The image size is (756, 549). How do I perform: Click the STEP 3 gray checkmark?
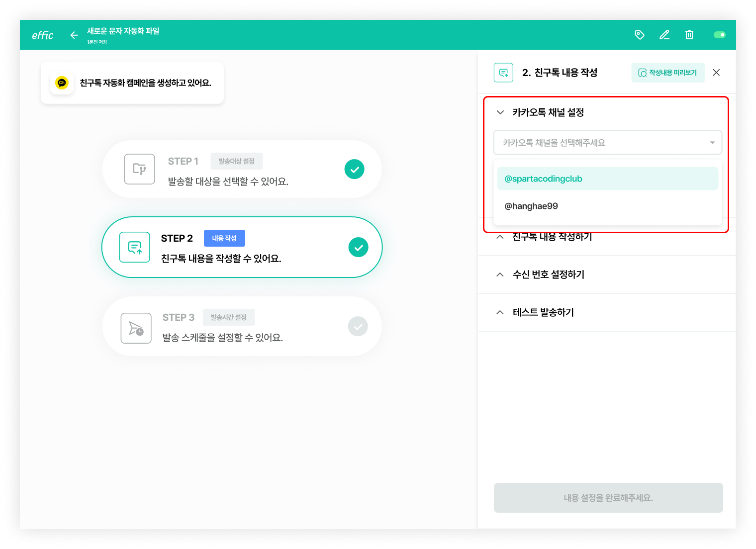358,326
